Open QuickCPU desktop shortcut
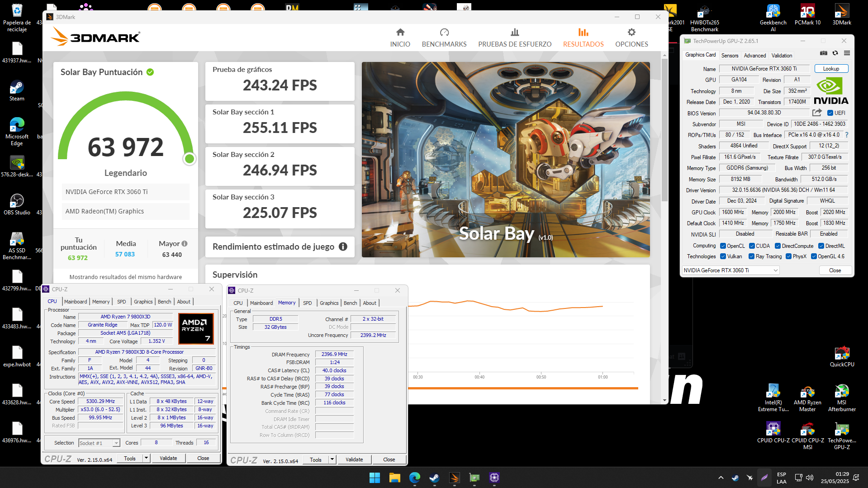Image resolution: width=868 pixels, height=488 pixels. click(x=842, y=356)
